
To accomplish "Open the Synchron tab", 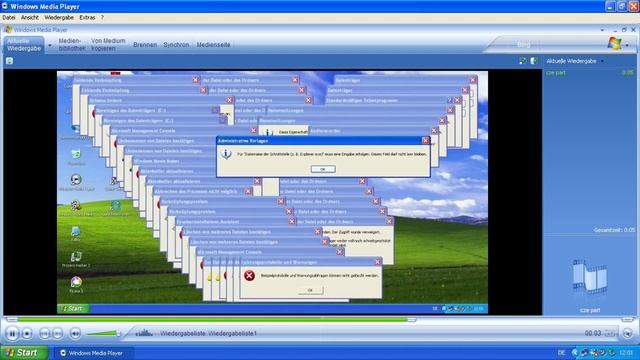I will point(176,44).
